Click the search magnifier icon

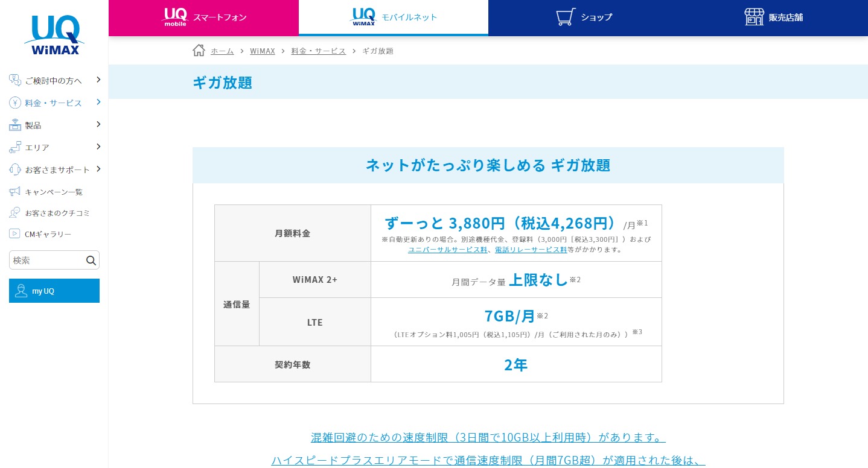[x=91, y=261]
